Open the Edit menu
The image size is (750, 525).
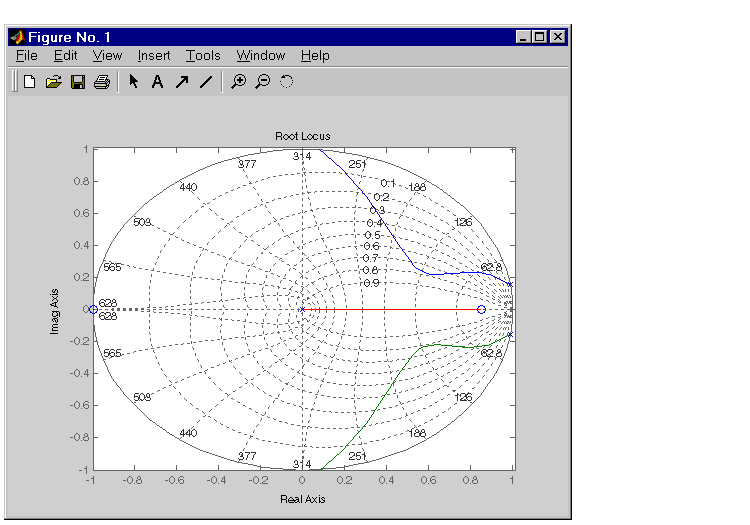pos(66,56)
